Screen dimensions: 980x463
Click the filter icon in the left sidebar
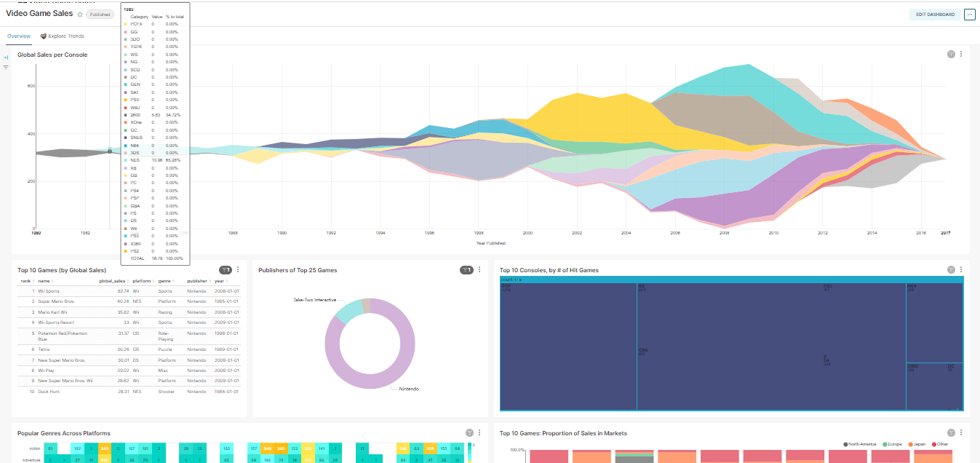pyautogui.click(x=6, y=66)
